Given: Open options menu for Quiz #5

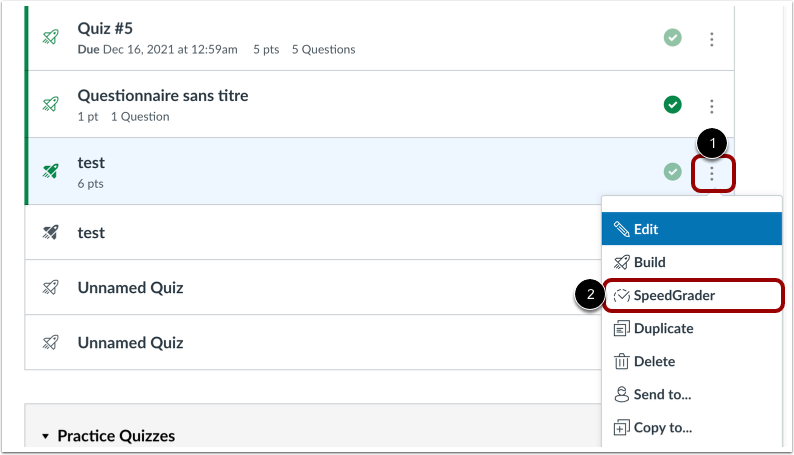Looking at the screenshot, I should (712, 39).
